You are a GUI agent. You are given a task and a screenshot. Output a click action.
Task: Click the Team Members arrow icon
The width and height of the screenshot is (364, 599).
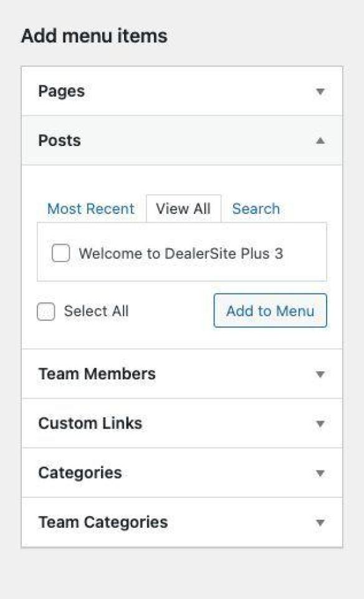coord(320,374)
